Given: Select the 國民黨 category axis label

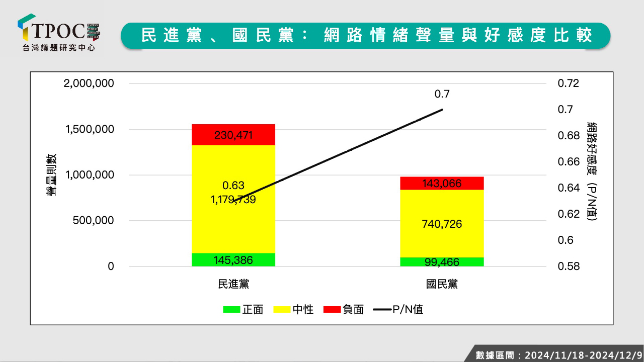Looking at the screenshot, I should 442,284.
